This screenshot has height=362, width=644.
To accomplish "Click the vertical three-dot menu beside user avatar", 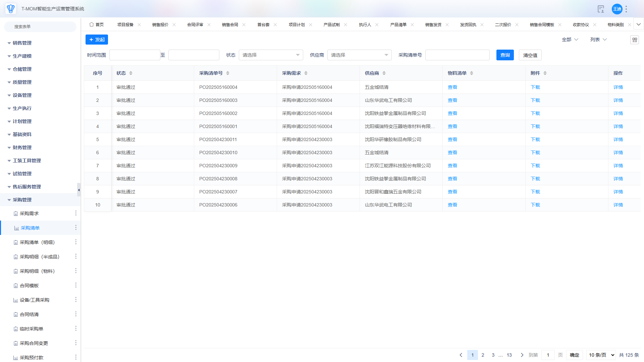I will pyautogui.click(x=626, y=9).
